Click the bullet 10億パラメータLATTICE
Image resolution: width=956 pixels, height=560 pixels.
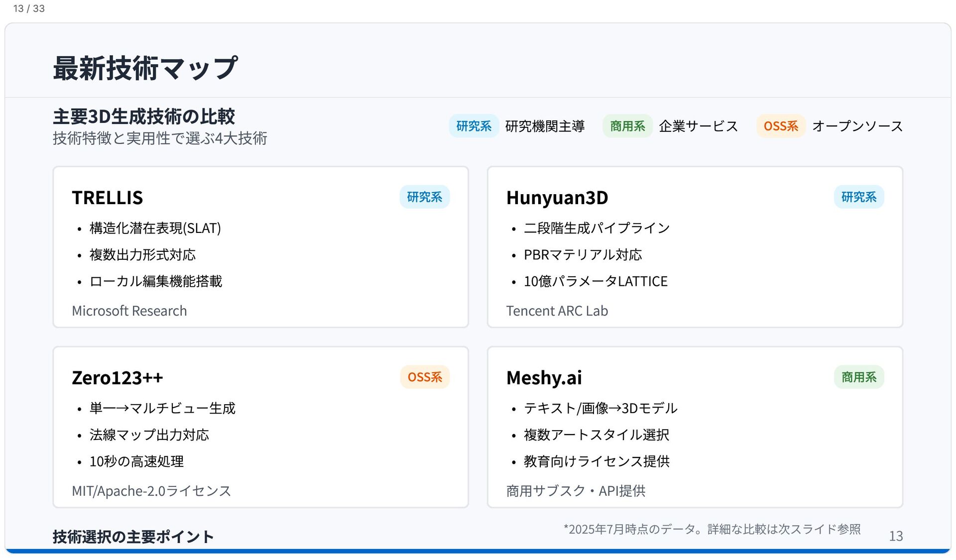click(596, 281)
